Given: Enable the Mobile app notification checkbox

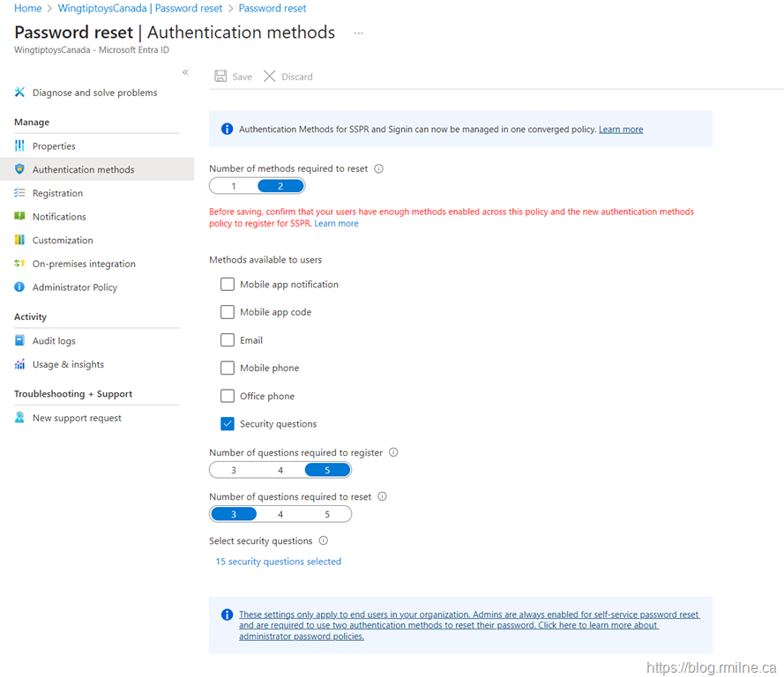Looking at the screenshot, I should click(x=228, y=285).
